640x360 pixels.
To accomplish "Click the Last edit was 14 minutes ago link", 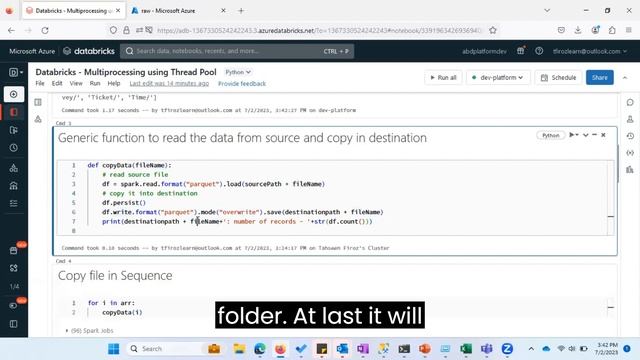I will pyautogui.click(x=169, y=83).
